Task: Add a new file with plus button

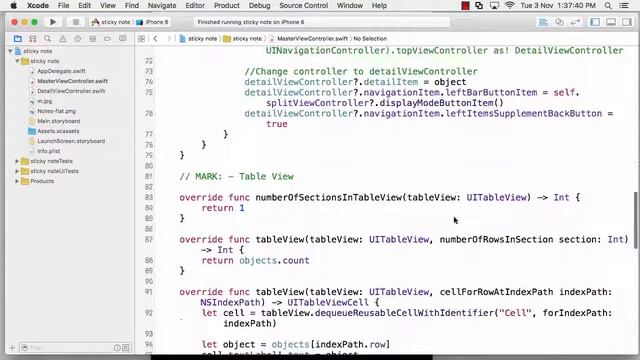Action: (12, 348)
